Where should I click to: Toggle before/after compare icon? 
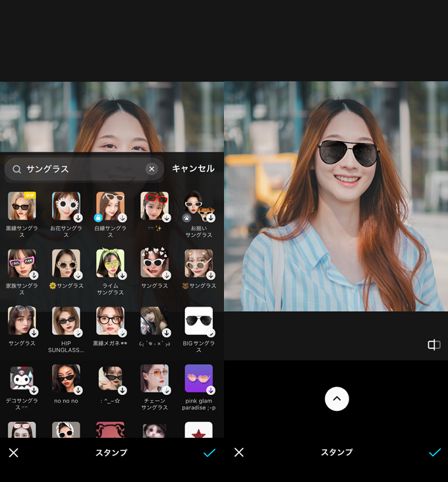pyautogui.click(x=434, y=345)
